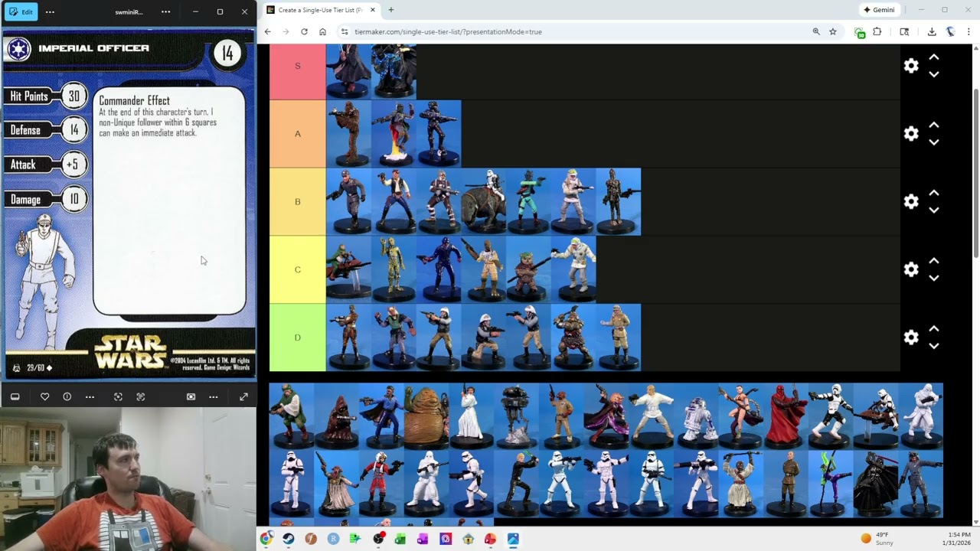Select the red S tier label
This screenshot has height=551, width=980.
coord(298,66)
